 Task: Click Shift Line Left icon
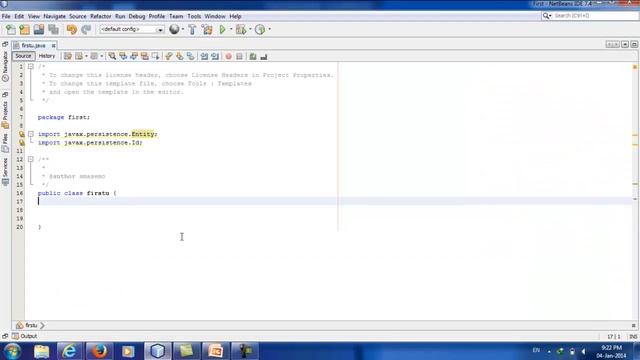pos(204,56)
